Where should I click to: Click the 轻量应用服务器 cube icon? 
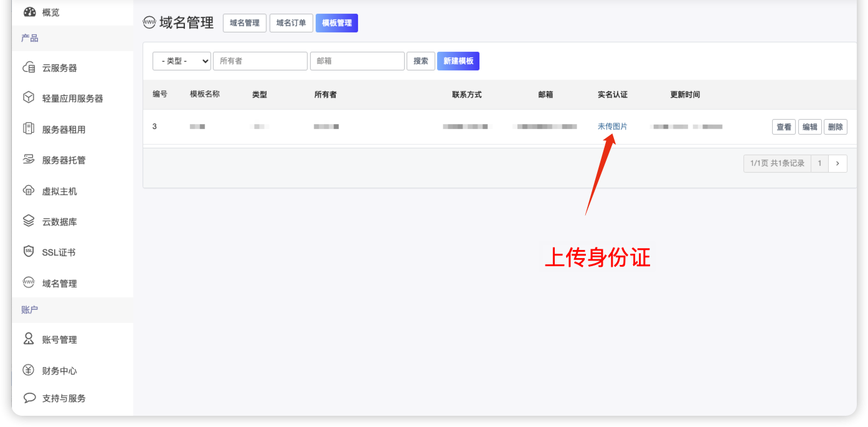(29, 98)
